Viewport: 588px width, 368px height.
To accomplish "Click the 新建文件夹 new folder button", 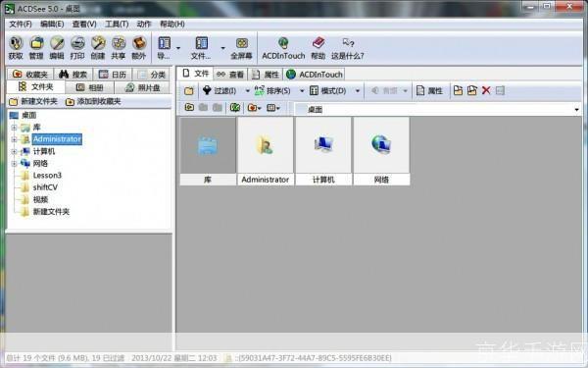I will pos(33,101).
